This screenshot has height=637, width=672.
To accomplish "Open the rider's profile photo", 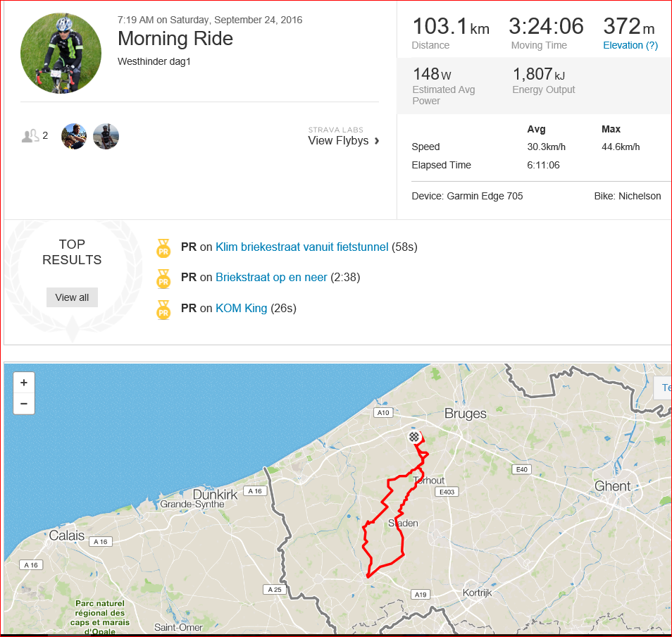I will pos(61,53).
